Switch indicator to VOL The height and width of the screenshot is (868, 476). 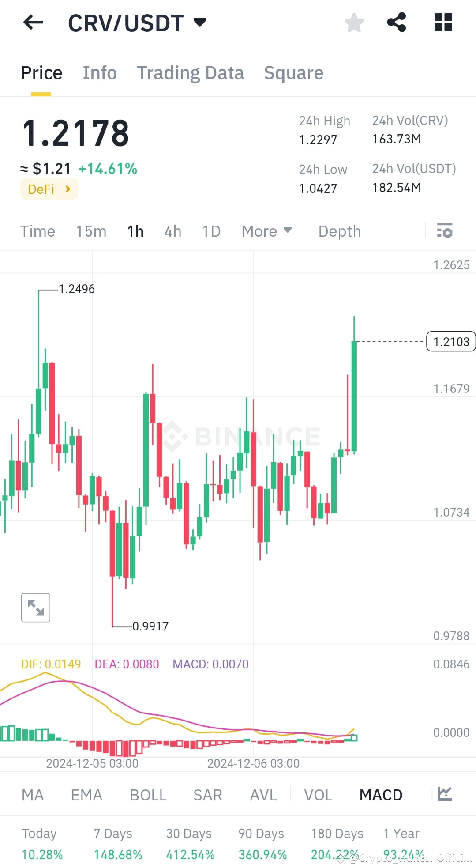pyautogui.click(x=318, y=794)
